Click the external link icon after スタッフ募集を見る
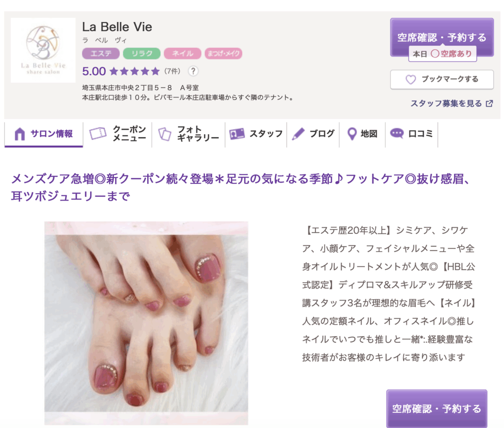This screenshot has width=504, height=428. pyautogui.click(x=489, y=103)
